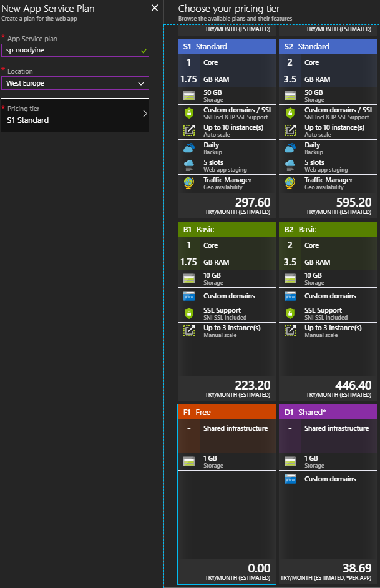Choose the B1 Basic tier header

tap(227, 229)
